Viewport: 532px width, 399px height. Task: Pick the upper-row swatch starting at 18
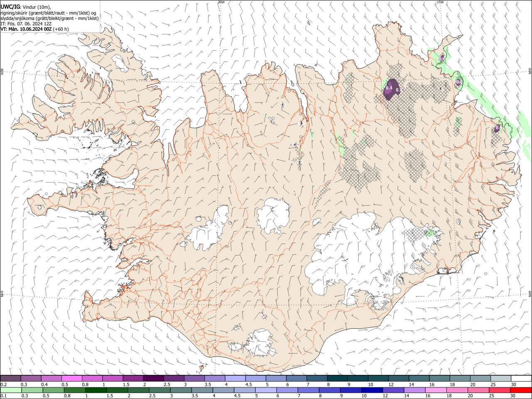[x=460, y=378]
